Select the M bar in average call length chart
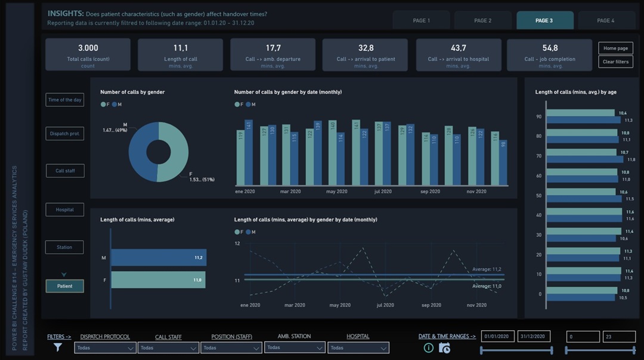644x360 pixels. pyautogui.click(x=159, y=258)
